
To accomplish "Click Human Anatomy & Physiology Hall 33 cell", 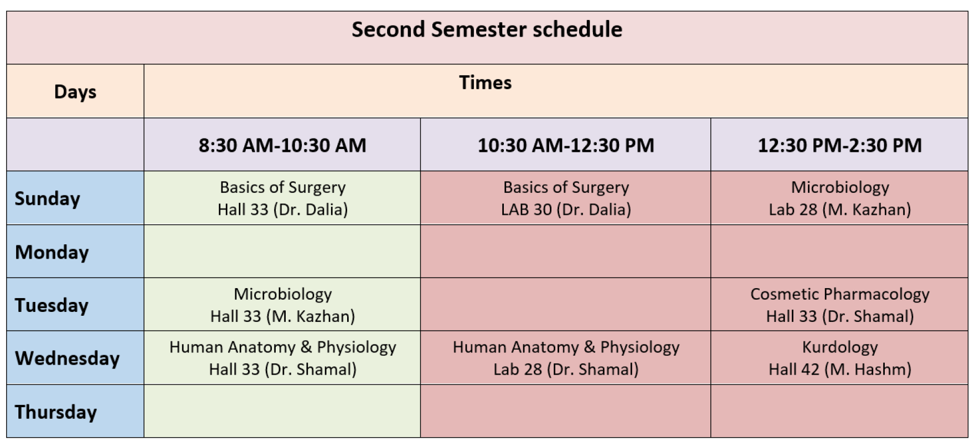I will pos(282,357).
